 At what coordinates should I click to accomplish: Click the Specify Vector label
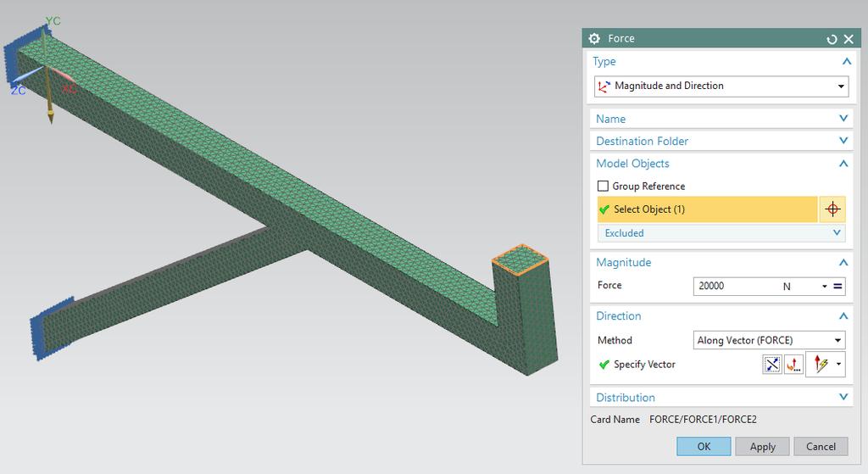click(x=644, y=365)
